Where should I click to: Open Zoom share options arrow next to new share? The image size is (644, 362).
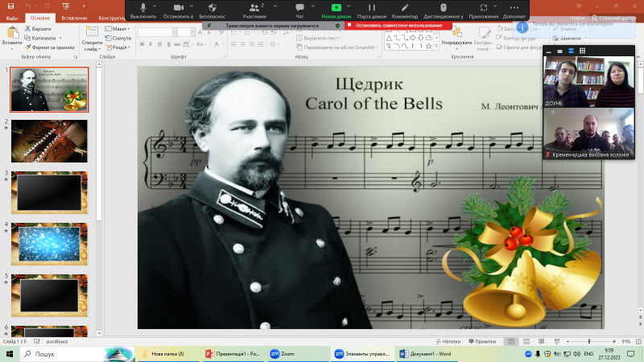click(349, 6)
